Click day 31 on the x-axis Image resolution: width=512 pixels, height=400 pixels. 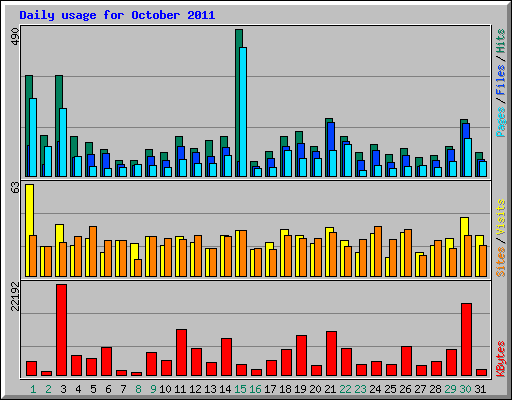[480, 389]
